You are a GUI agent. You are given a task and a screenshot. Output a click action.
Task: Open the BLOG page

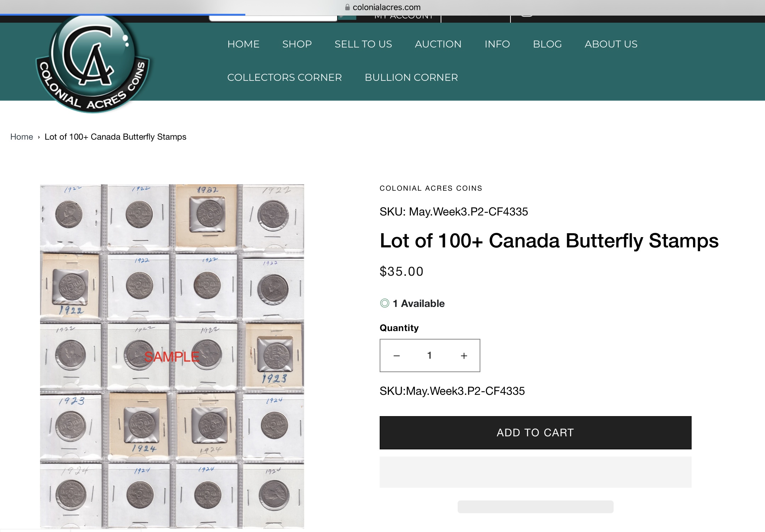547,44
